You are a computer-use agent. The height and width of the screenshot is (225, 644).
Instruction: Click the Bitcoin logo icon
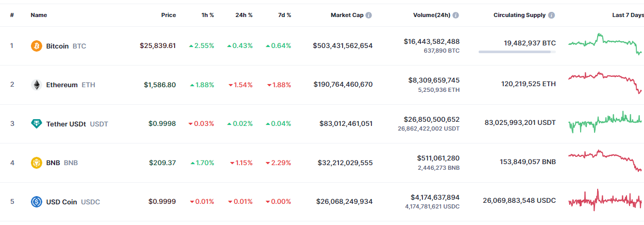coord(37,46)
